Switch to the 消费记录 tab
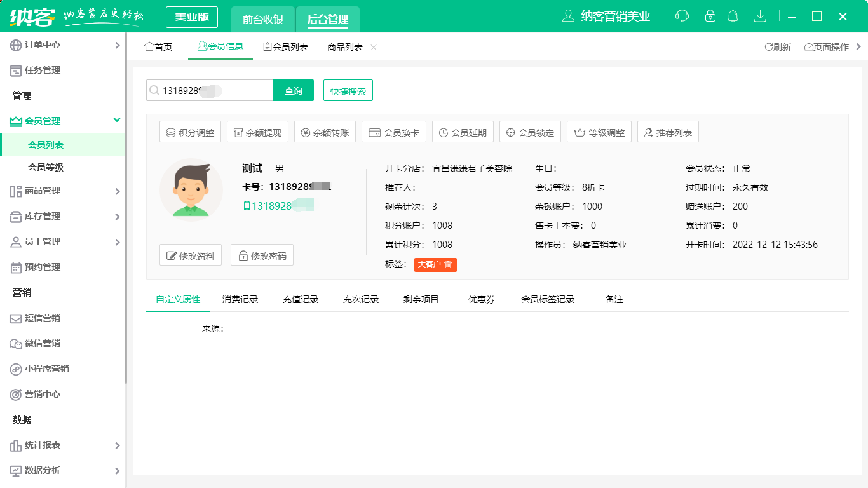This screenshot has height=488, width=868. click(240, 299)
